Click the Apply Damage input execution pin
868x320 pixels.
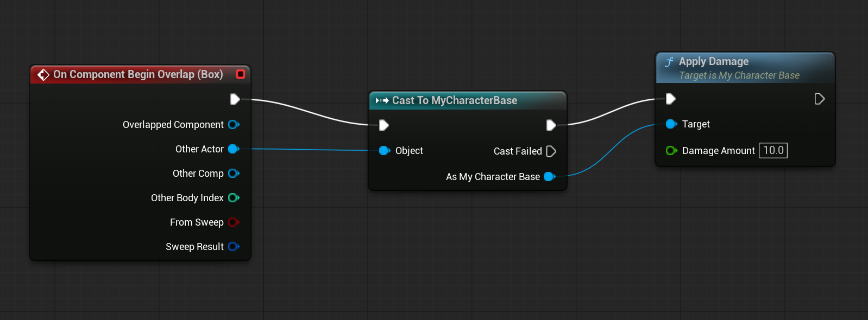coord(671,99)
